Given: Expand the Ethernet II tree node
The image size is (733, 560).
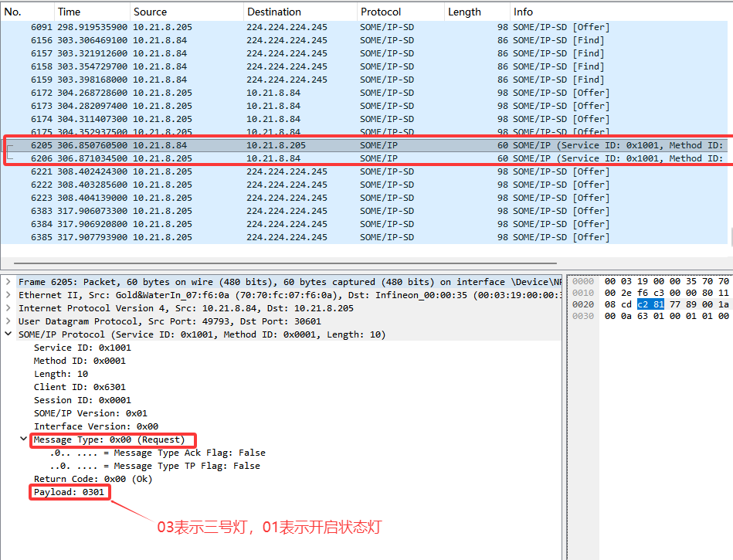Looking at the screenshot, I should pyautogui.click(x=8, y=295).
